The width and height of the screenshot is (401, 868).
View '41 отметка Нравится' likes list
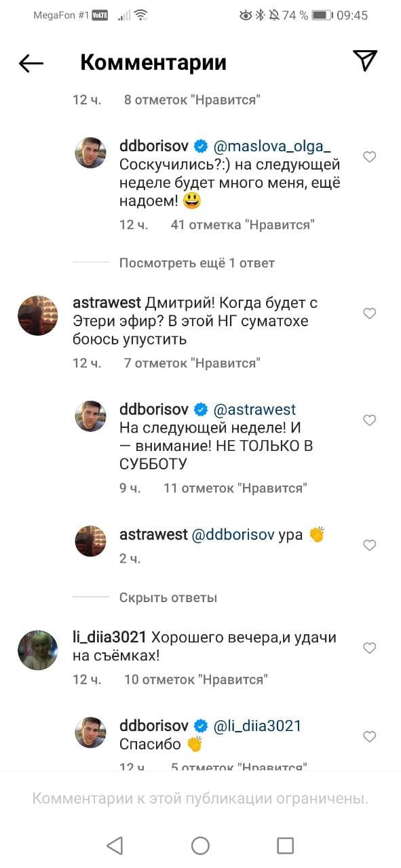point(243,224)
